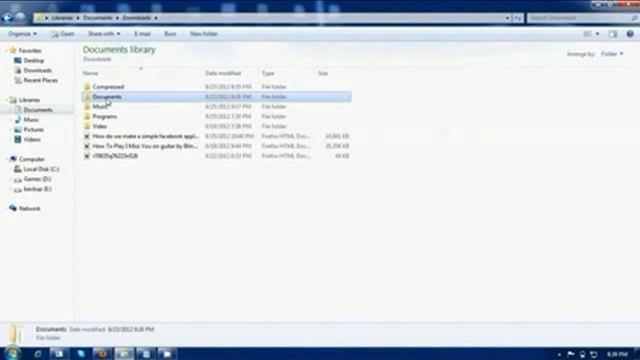Click the Favorites star icon
This screenshot has height=360, width=640.
13,50
